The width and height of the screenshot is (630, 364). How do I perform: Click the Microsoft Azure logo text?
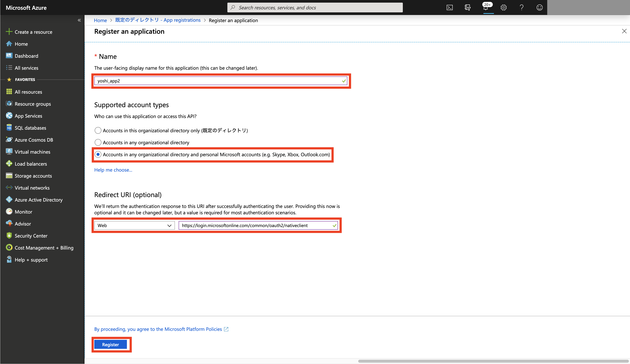[26, 8]
